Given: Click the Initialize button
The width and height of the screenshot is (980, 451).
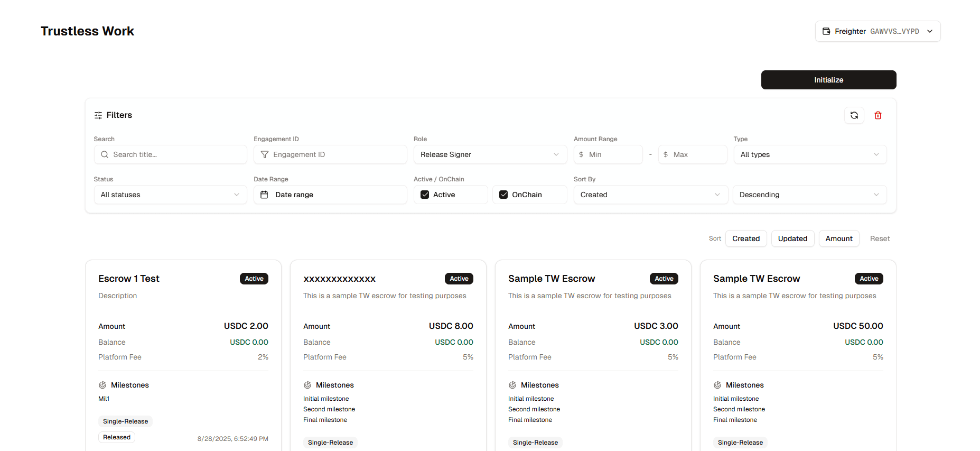Looking at the screenshot, I should [x=828, y=80].
